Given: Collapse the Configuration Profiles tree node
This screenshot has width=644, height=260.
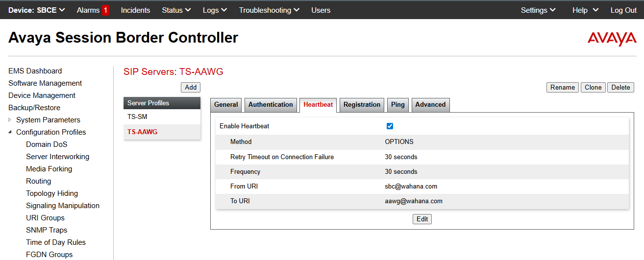Looking at the screenshot, I should [10, 132].
